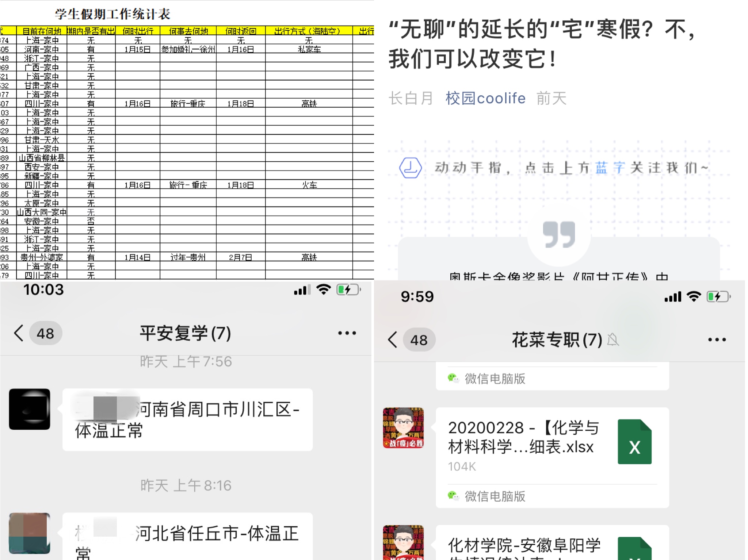Tap cartoon avatar beside 20200228 file
Viewport: 748px width, 560px height.
click(x=403, y=428)
